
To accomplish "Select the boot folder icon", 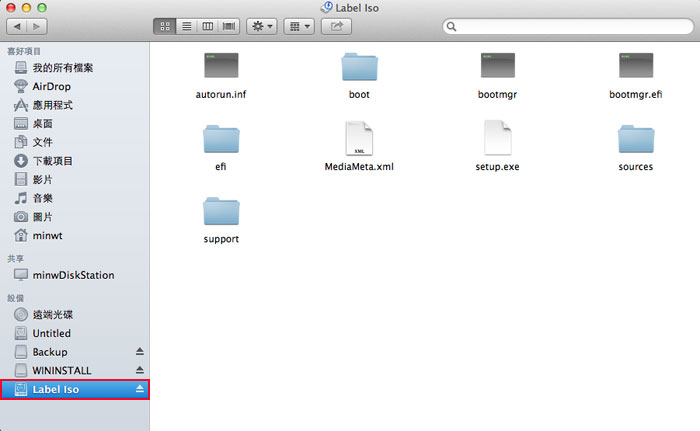I will [359, 67].
